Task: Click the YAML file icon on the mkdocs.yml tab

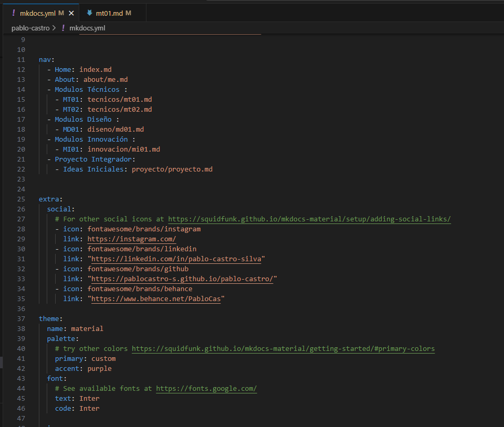Action: [14, 13]
